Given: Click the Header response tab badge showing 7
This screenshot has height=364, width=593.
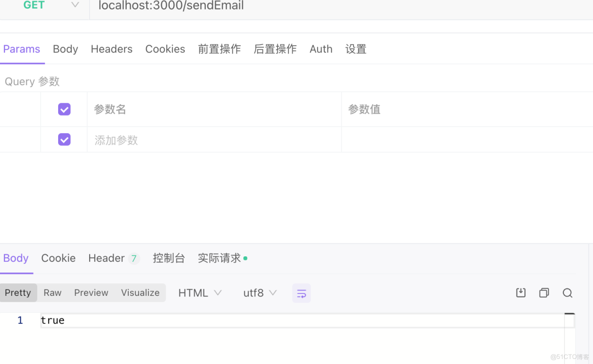Looking at the screenshot, I should pyautogui.click(x=133, y=257).
